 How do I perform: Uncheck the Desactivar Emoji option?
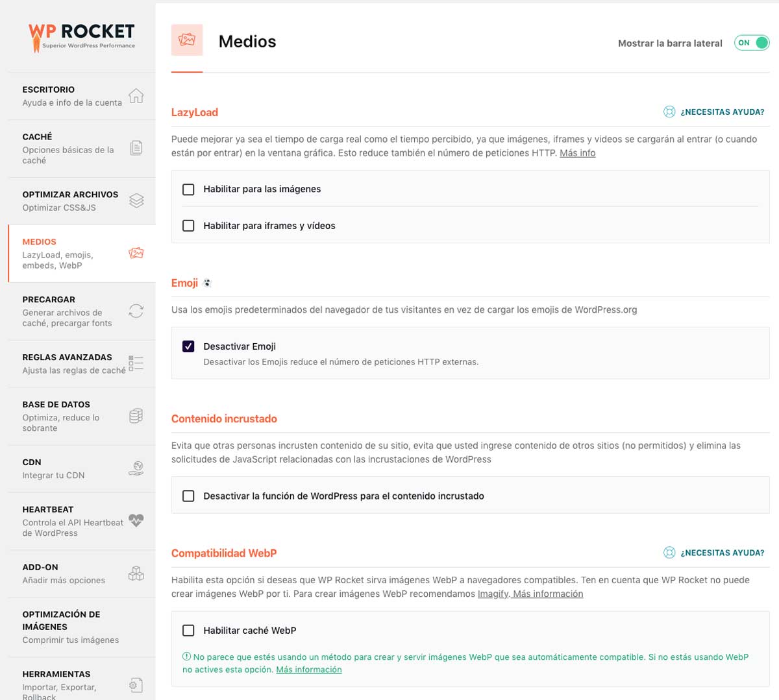[x=188, y=346]
